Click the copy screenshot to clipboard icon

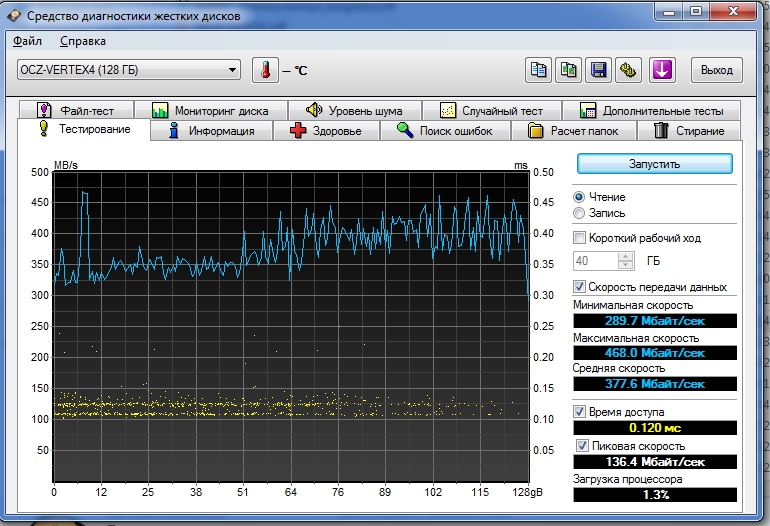(569, 70)
